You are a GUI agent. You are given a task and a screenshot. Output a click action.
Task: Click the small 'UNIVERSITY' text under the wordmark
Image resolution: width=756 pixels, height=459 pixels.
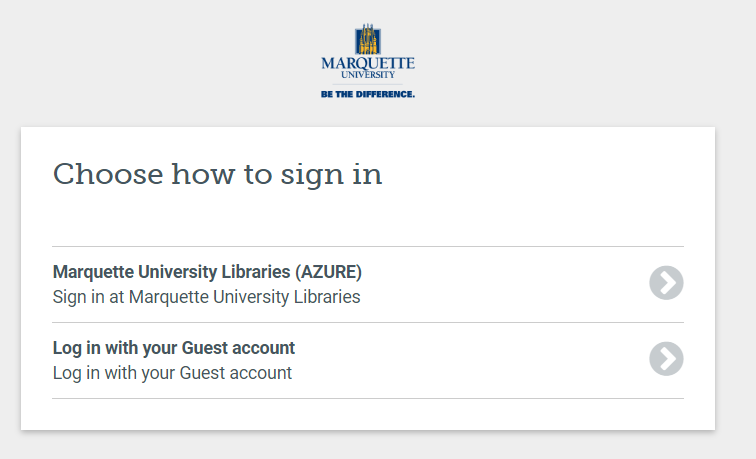click(x=368, y=75)
